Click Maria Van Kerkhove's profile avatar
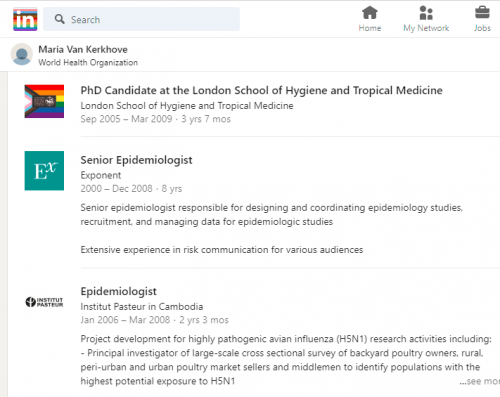Viewport: 500px width, 397px height. pos(22,54)
